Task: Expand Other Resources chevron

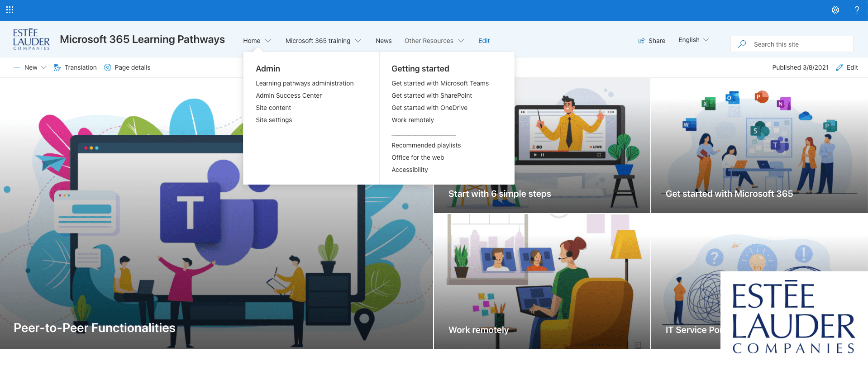Action: tap(461, 41)
